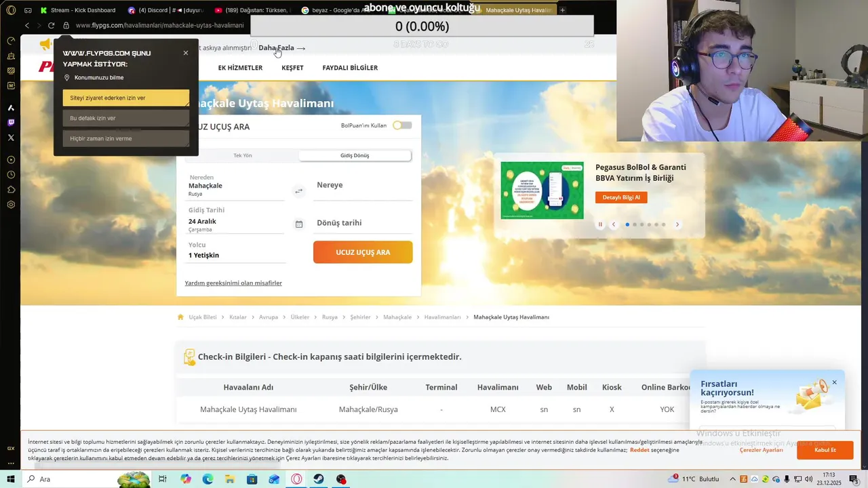Screen dimensions: 868x488
Task: Choose Bu defalık izin ver
Action: click(x=126, y=118)
